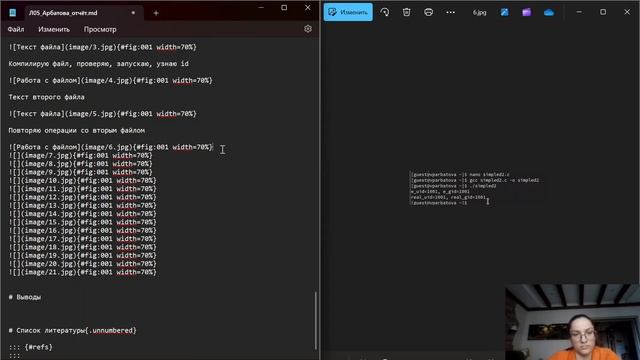640x360 pixels.
Task: Open the OneDrive cloud icon
Action: click(549, 13)
